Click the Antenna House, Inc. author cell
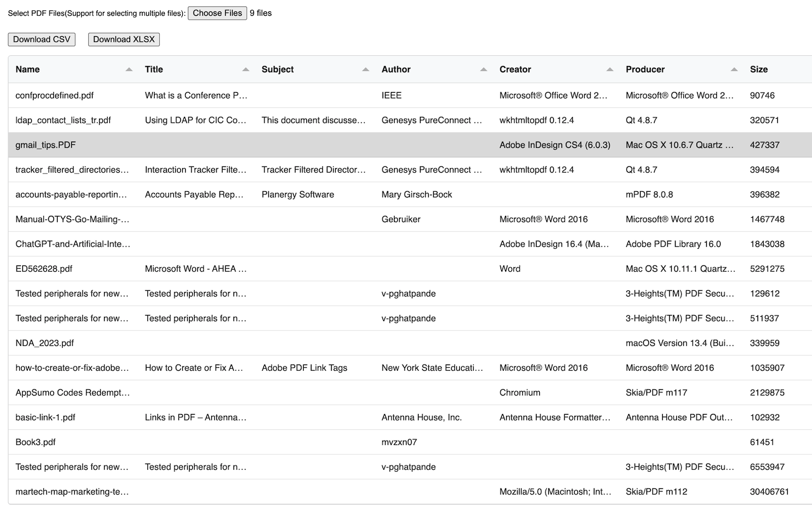 tap(422, 417)
